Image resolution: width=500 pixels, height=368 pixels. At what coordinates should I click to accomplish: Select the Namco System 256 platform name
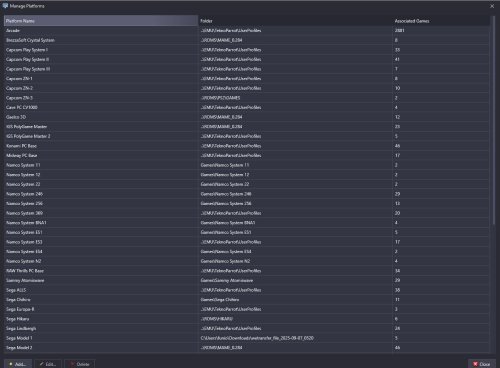24,204
